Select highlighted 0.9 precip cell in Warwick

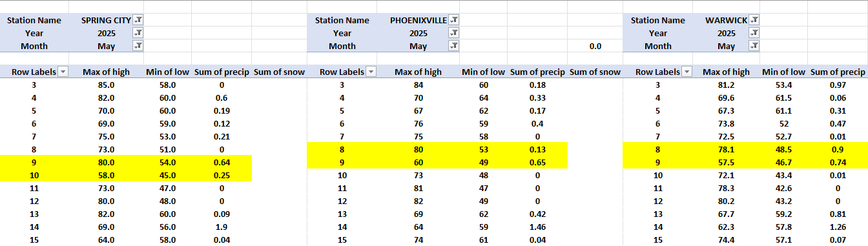click(x=838, y=149)
